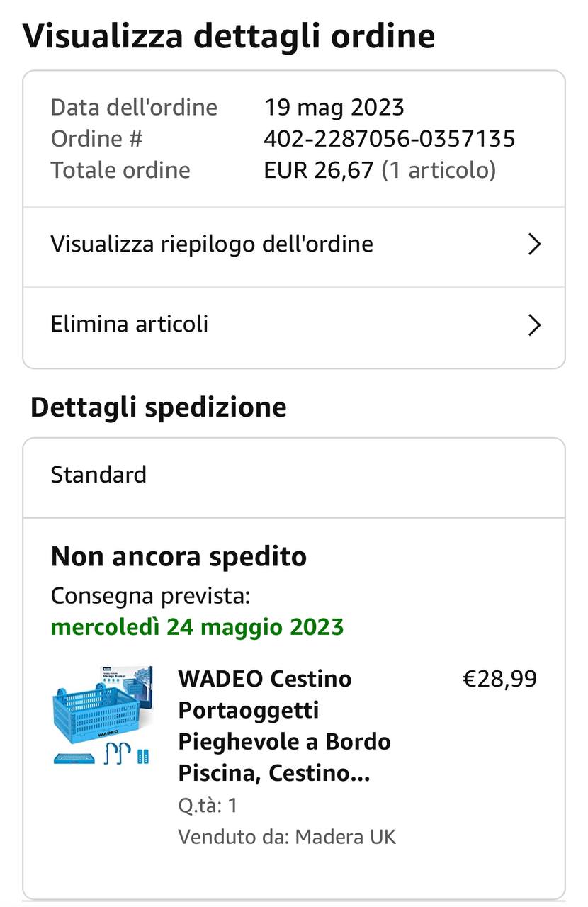Click the Q.tà: 1 quantity text
The height and width of the screenshot is (907, 588).
(208, 806)
